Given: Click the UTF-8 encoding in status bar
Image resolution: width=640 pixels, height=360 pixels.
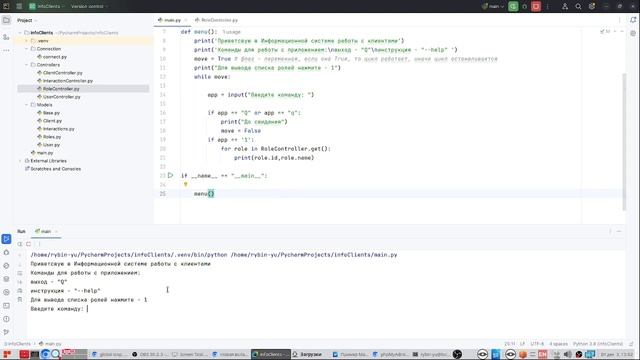Looking at the screenshot, I should (537, 344).
